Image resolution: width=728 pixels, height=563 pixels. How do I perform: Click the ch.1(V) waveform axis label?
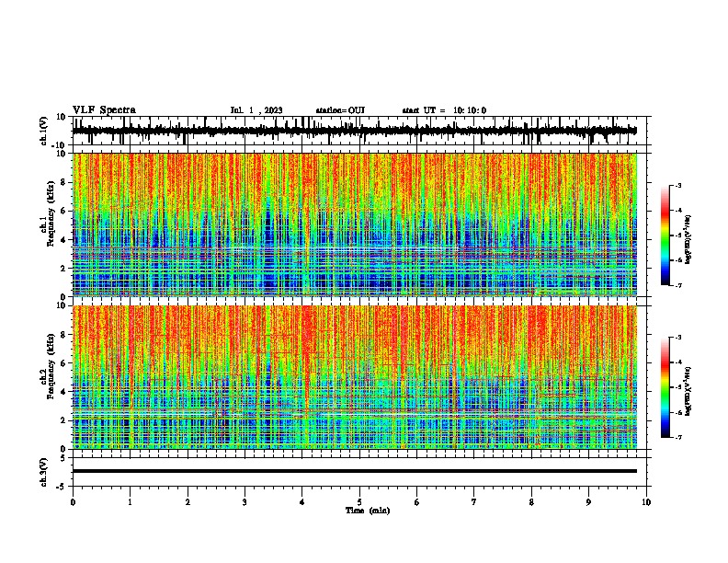click(x=44, y=131)
